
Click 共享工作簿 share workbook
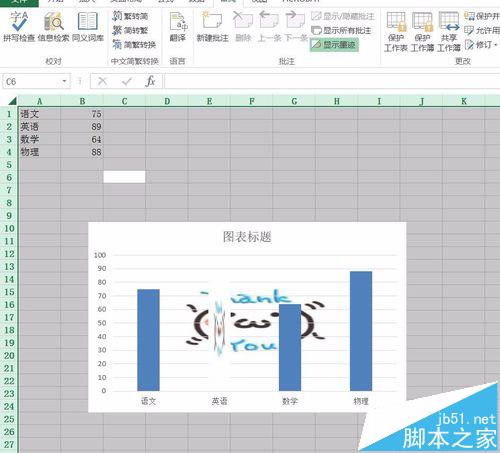[x=449, y=32]
